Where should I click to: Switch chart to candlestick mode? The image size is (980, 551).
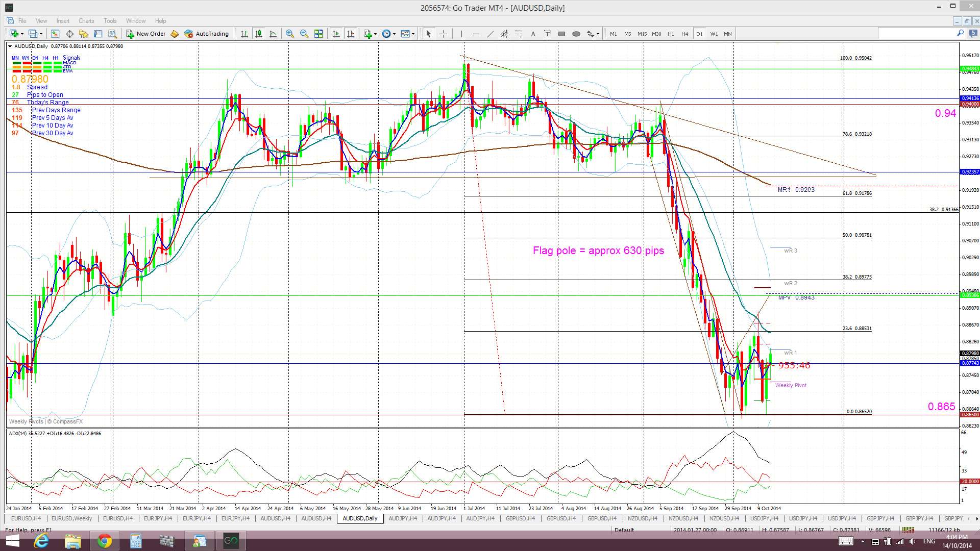coord(259,34)
